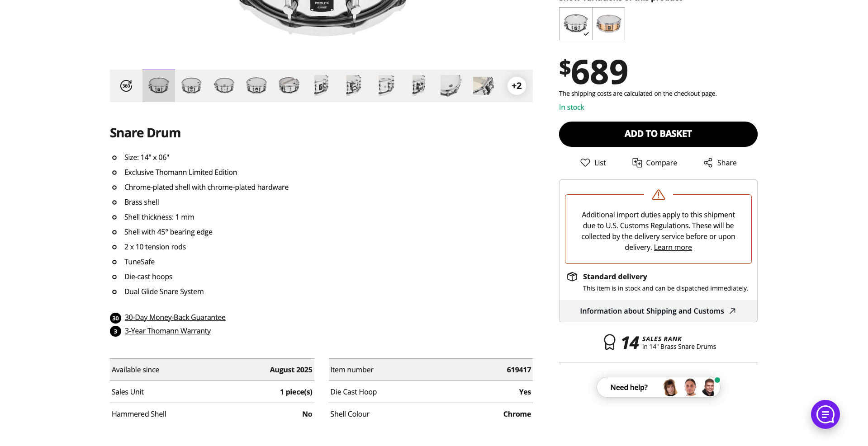
Task: View the second snare drum thumbnail
Action: [191, 86]
